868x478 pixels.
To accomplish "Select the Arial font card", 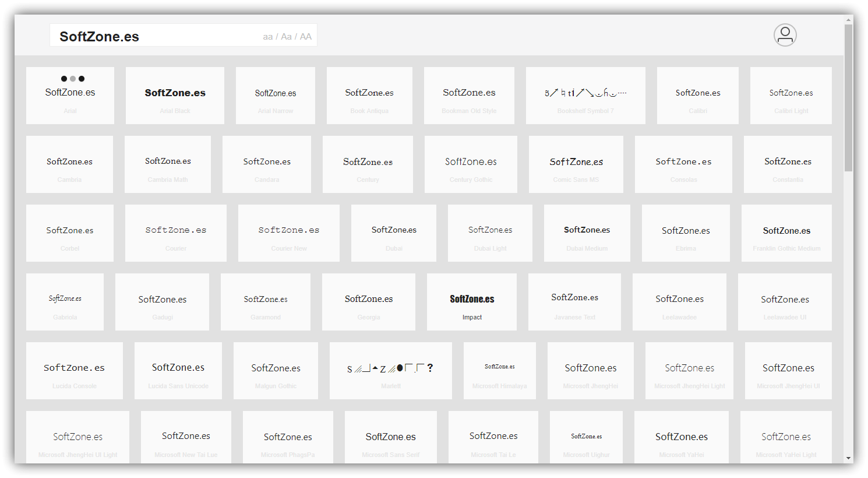I will (x=70, y=96).
